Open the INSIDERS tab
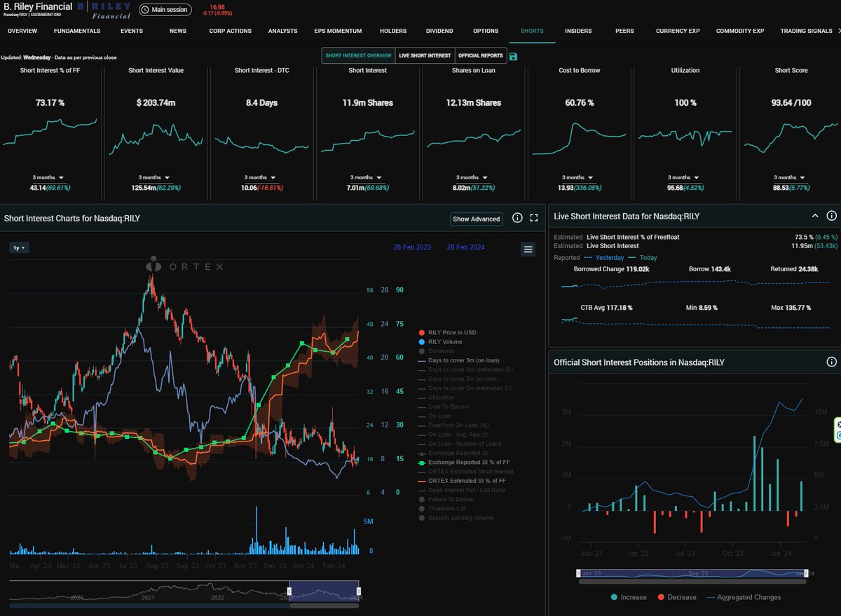The image size is (841, 616). (578, 31)
